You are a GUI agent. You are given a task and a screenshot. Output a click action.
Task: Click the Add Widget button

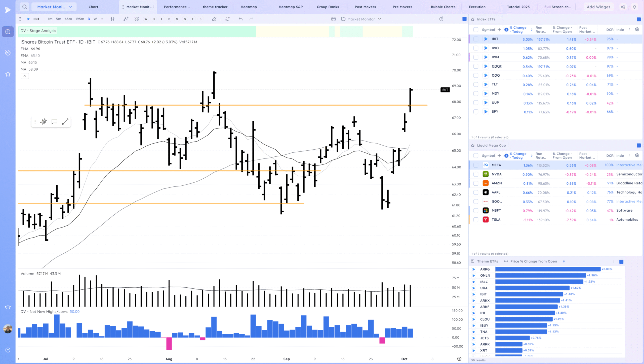click(598, 7)
